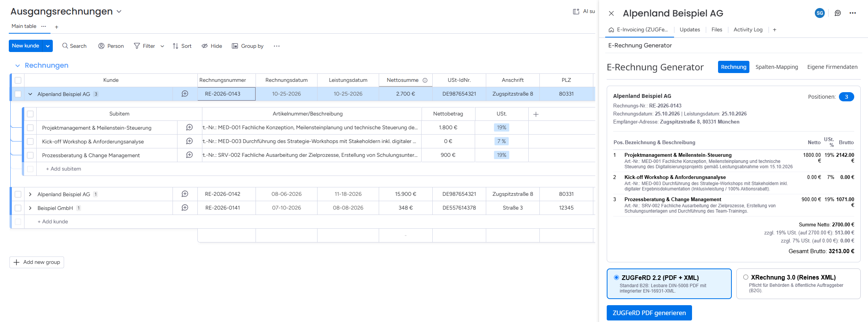Open update bubble for RE-2026-0143 row
The height and width of the screenshot is (322, 868).
pyautogui.click(x=185, y=94)
